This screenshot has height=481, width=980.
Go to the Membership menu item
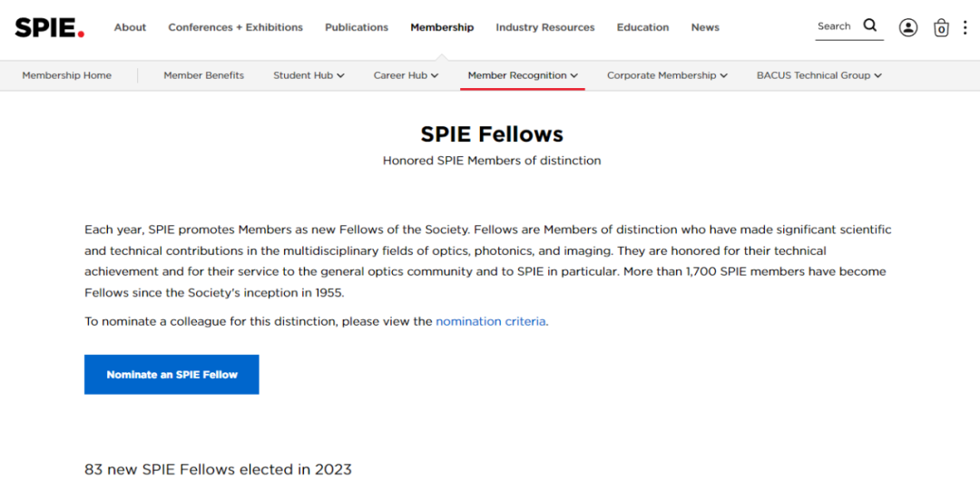[x=442, y=27]
